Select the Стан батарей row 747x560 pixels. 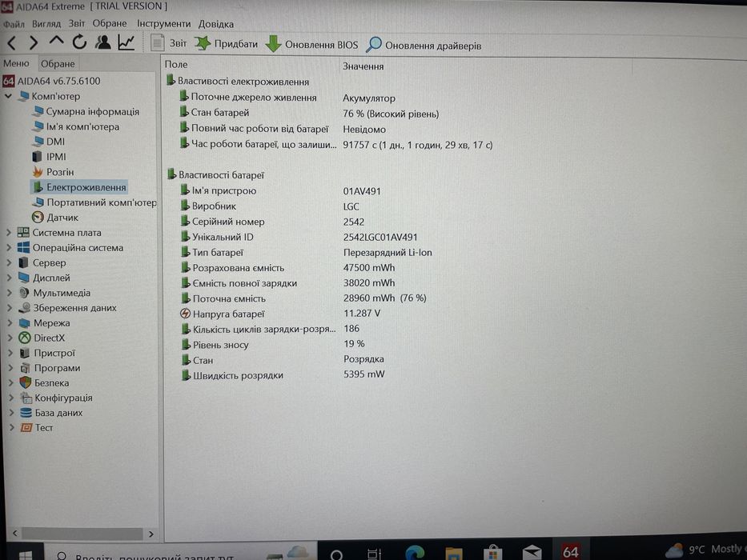(x=310, y=114)
